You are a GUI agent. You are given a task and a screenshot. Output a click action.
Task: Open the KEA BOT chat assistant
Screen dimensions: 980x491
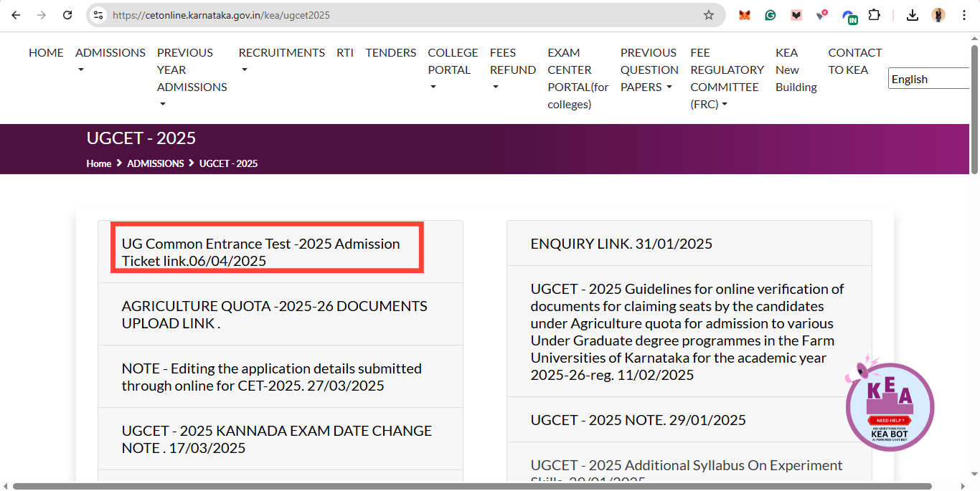890,407
